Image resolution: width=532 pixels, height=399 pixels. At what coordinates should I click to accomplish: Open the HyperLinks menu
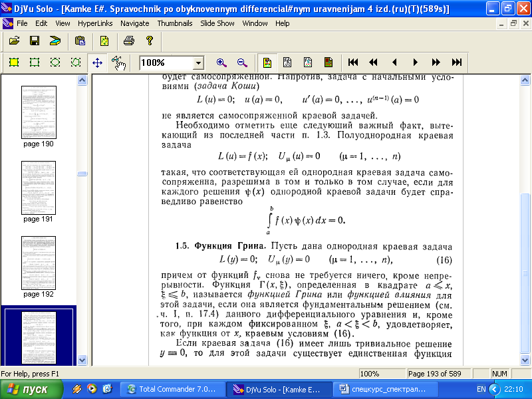(x=95, y=23)
